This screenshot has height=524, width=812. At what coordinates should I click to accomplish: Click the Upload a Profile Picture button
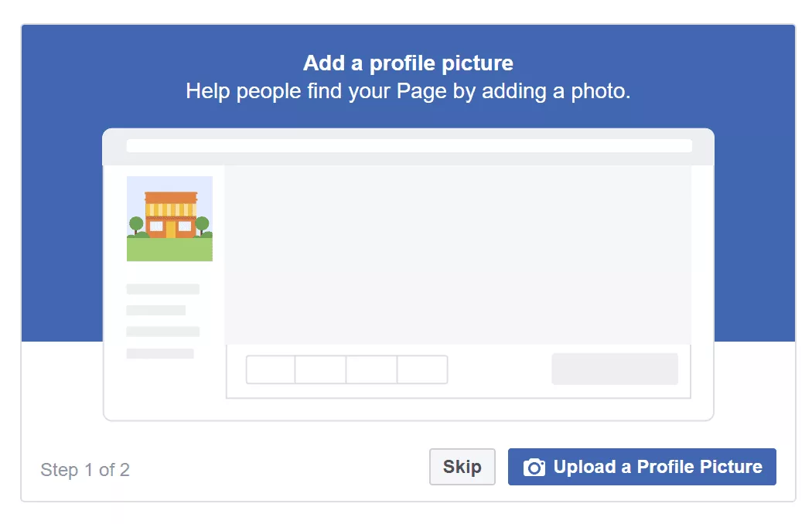click(x=642, y=467)
